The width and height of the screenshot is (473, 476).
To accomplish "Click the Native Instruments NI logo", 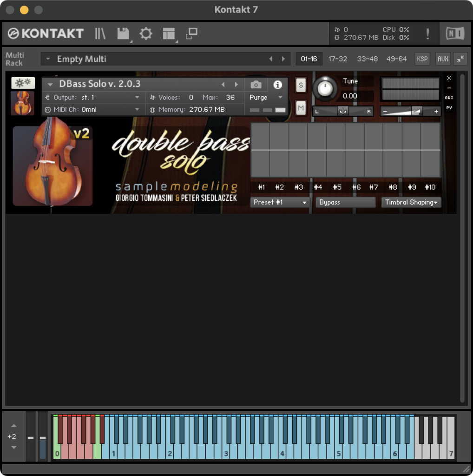I will click(455, 33).
